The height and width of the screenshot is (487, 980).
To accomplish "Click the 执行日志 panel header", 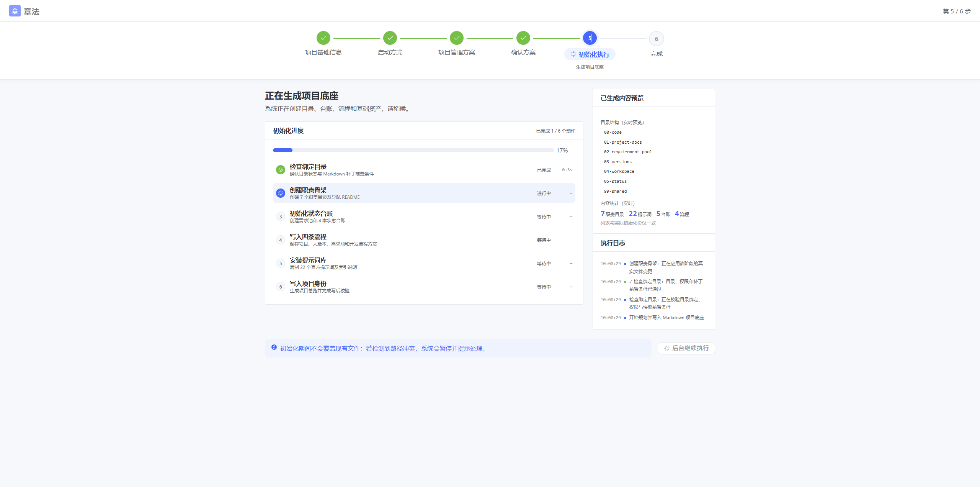I will point(653,243).
